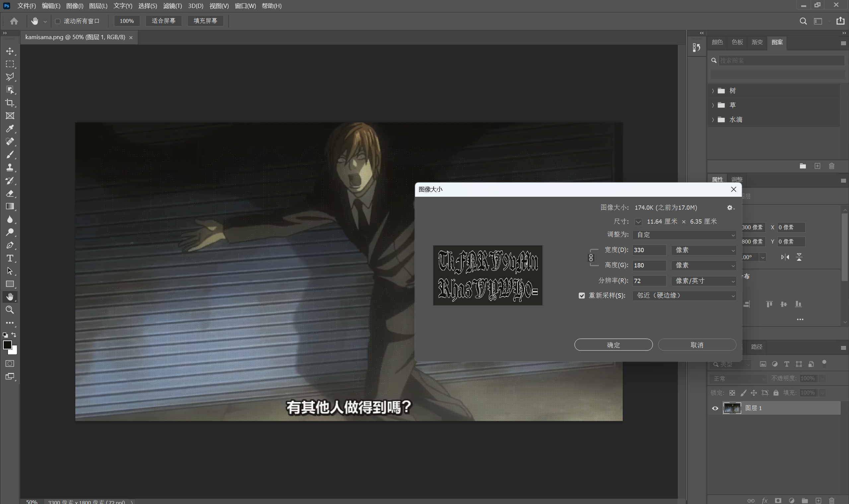Click the Fit Screen button
The image size is (849, 504).
163,21
